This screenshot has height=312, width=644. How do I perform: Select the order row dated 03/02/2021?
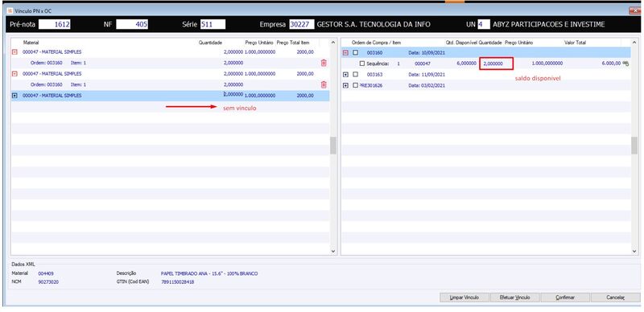point(486,85)
